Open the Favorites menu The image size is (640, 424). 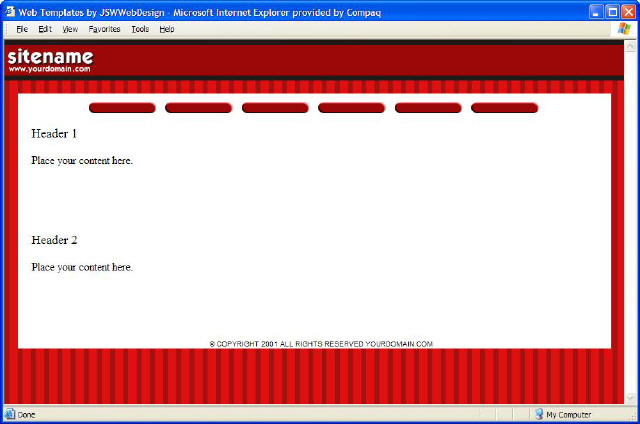(x=104, y=29)
